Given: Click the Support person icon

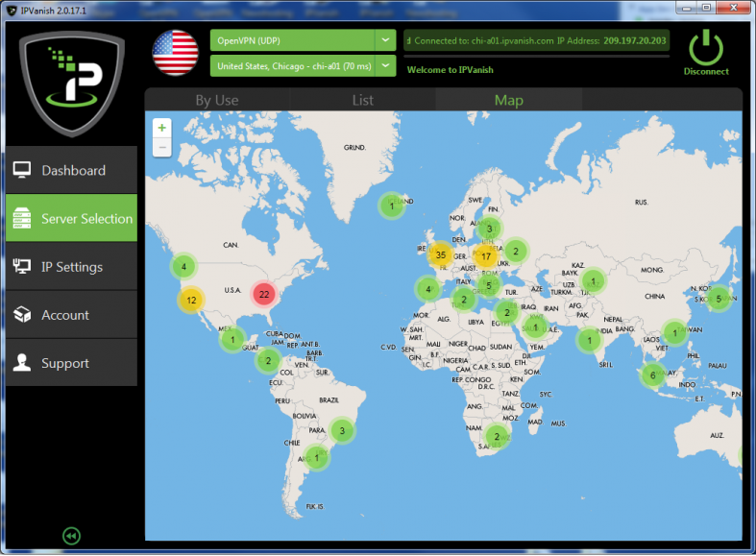Looking at the screenshot, I should point(22,363).
